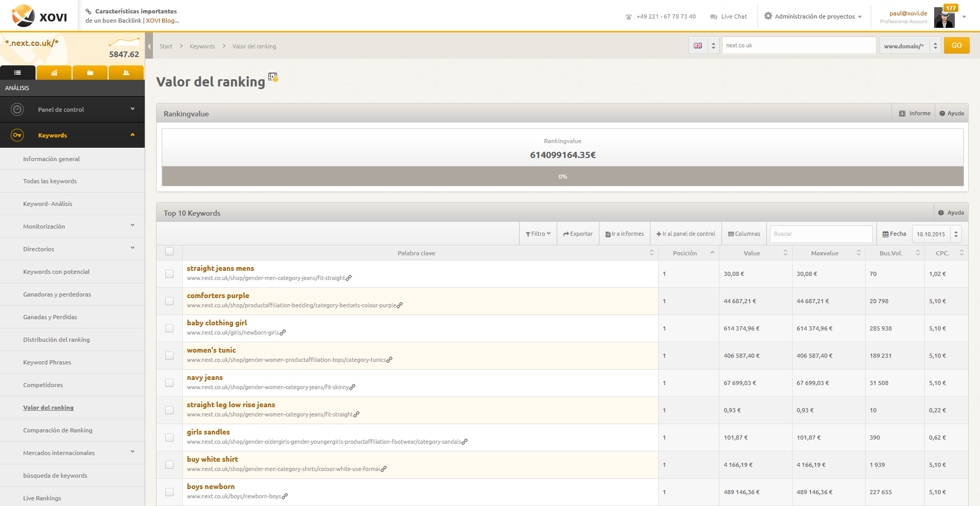980x506 pixels.
Task: Toggle the select-all checkbox in table header
Action: [x=169, y=251]
